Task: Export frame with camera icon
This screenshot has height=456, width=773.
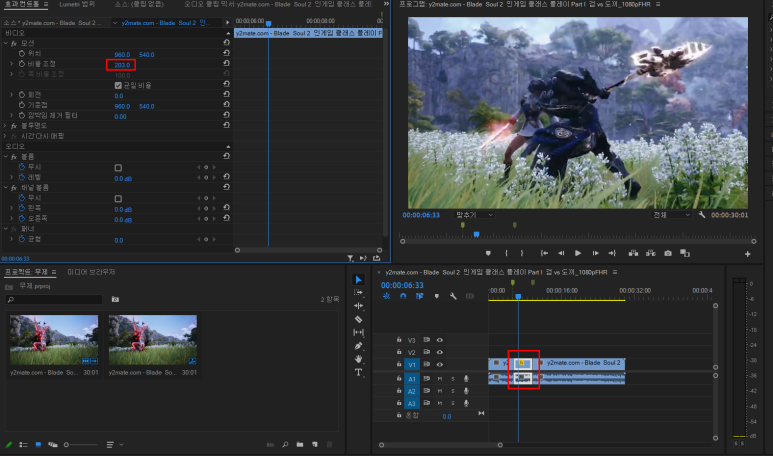Action: coord(668,253)
